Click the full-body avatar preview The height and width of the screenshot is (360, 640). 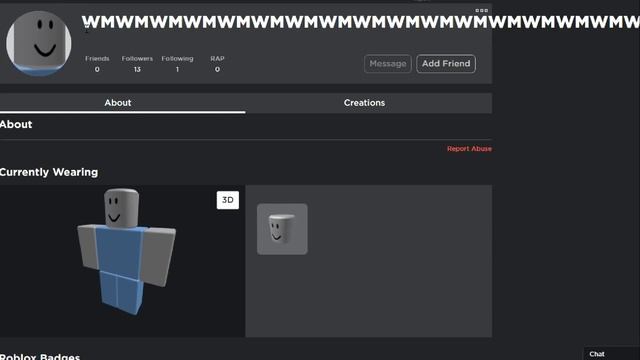[126, 252]
